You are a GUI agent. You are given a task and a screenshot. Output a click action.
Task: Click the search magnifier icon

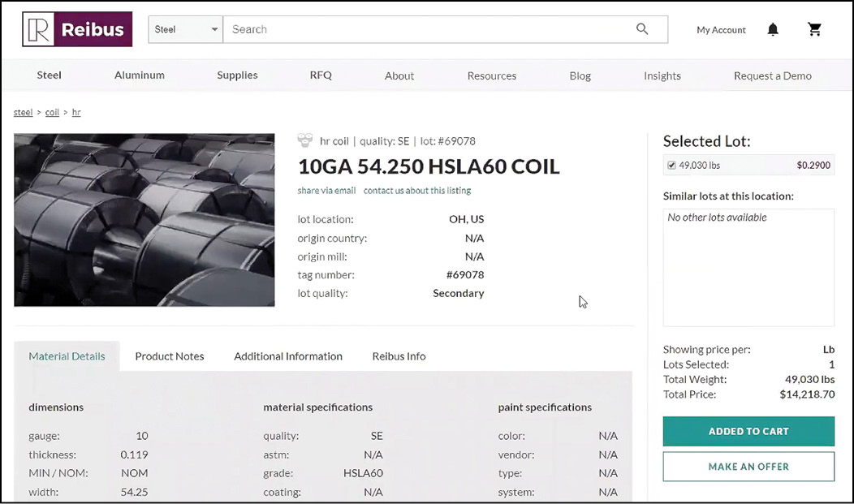642,29
